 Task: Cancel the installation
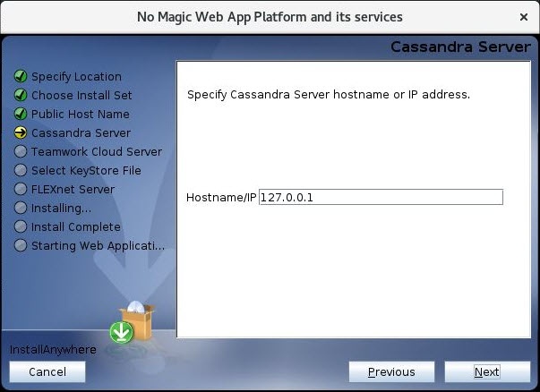point(47,371)
